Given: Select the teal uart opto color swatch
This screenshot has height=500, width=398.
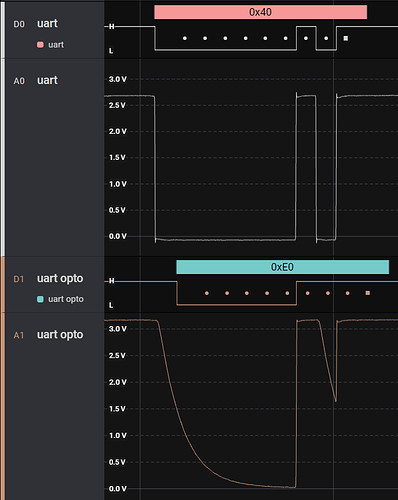Looking at the screenshot, I should 40,299.
